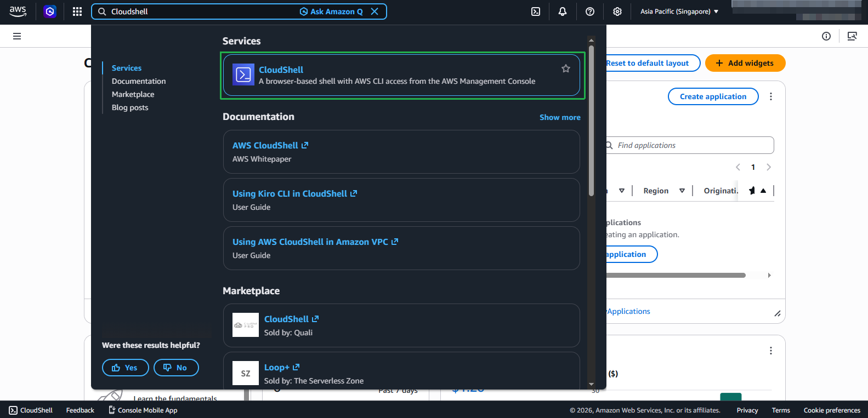Click the horizontal scrollbar in the applications table
868x418 pixels.
[676, 275]
